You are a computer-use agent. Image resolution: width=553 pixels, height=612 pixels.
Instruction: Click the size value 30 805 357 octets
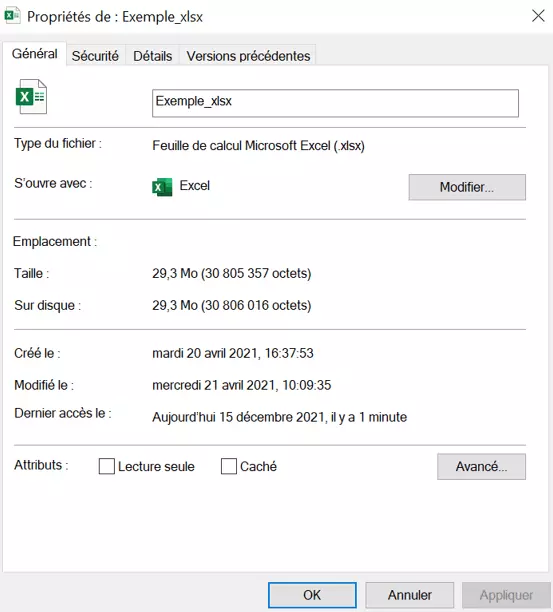pyautogui.click(x=231, y=273)
